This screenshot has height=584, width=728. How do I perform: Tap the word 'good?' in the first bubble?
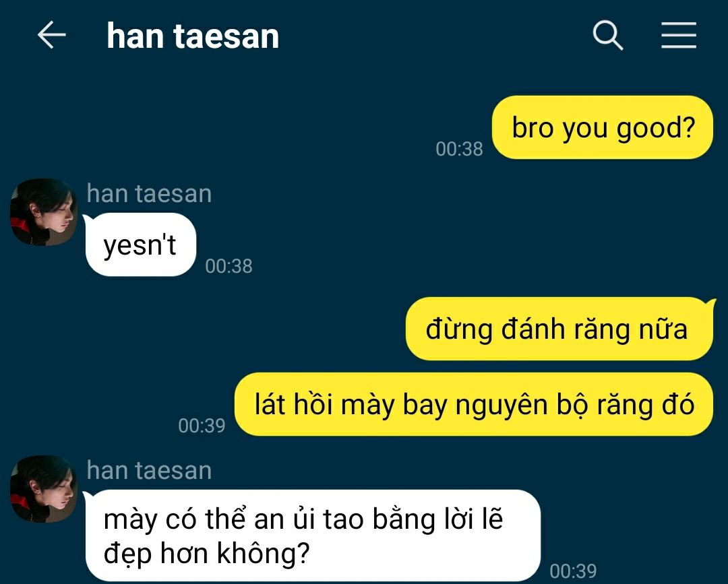point(656,128)
